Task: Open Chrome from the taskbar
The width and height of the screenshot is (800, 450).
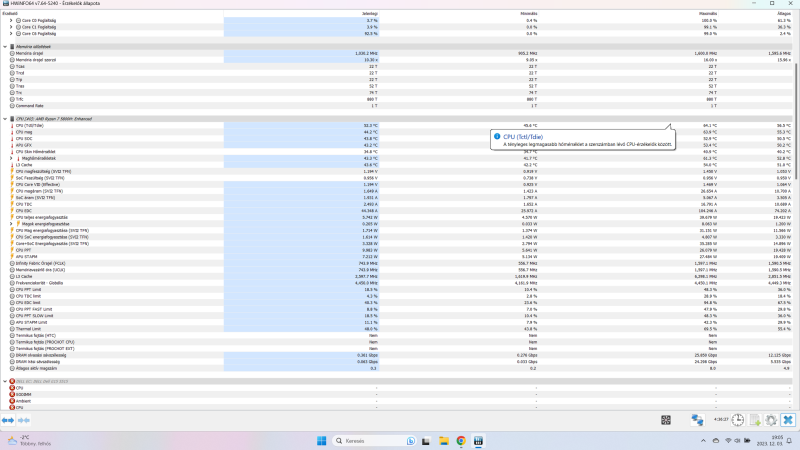Action: coord(461,441)
